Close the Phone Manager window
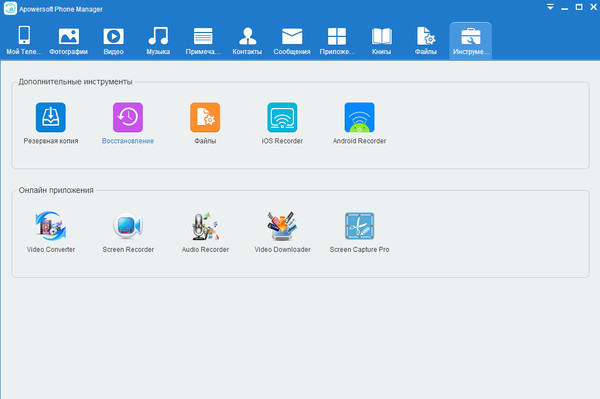Viewport: 600px width, 399px height. 593,7
